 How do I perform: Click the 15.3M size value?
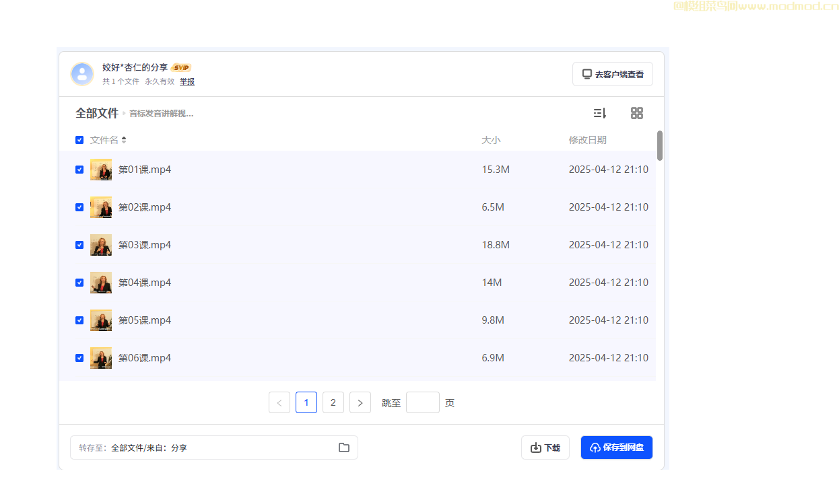click(496, 170)
